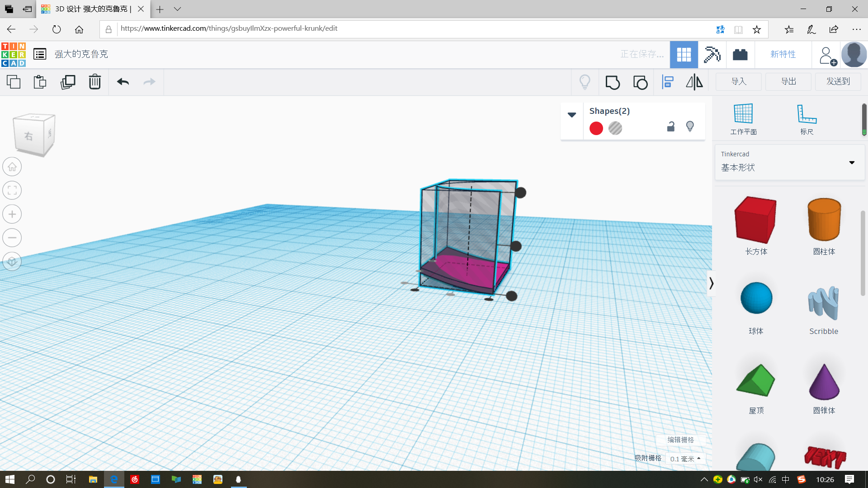
Task: Open the browser tab list chevron
Action: click(x=177, y=9)
